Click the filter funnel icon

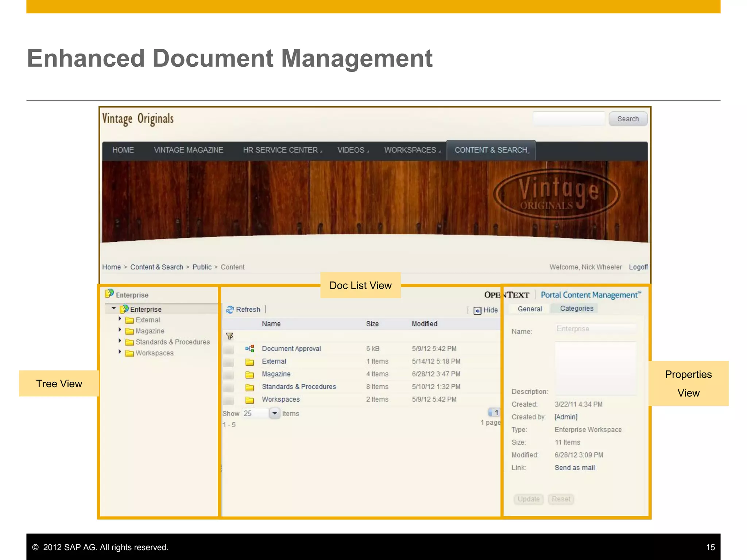pyautogui.click(x=229, y=336)
